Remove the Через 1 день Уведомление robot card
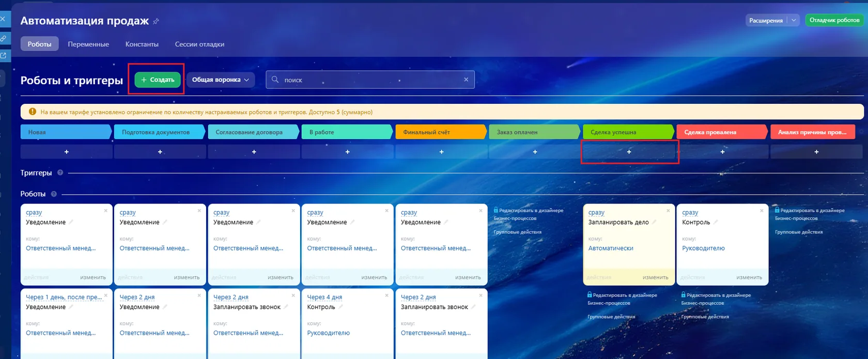 pyautogui.click(x=106, y=295)
